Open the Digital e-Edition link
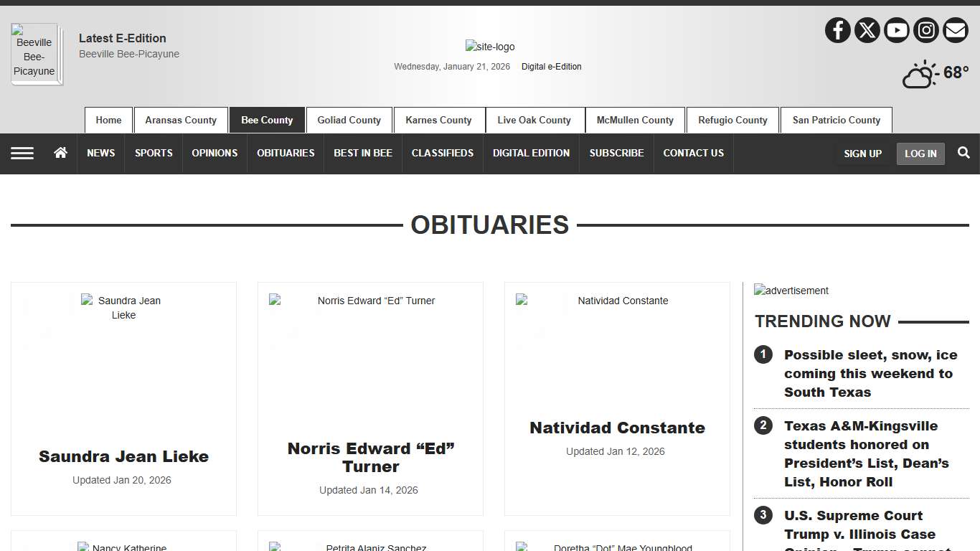The width and height of the screenshot is (980, 551). tap(551, 66)
